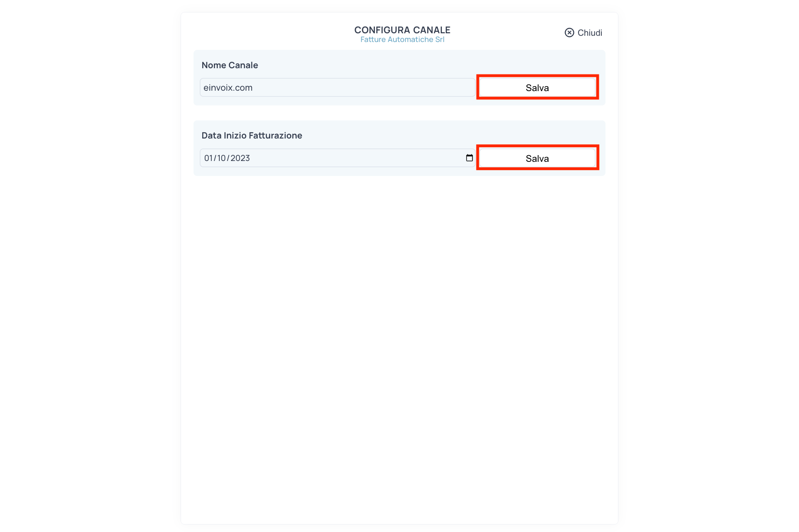Click the X icon next to Chiudi
This screenshot has height=532, width=799.
point(569,32)
